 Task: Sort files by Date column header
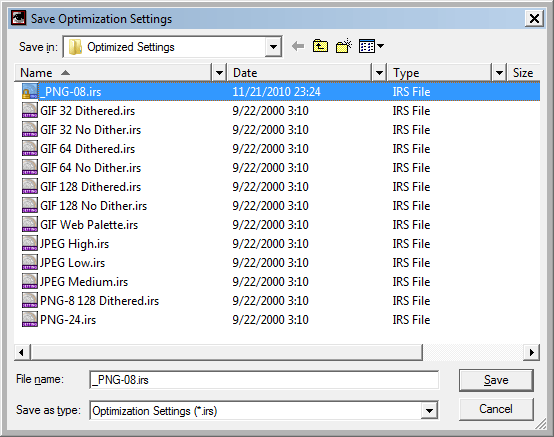300,73
